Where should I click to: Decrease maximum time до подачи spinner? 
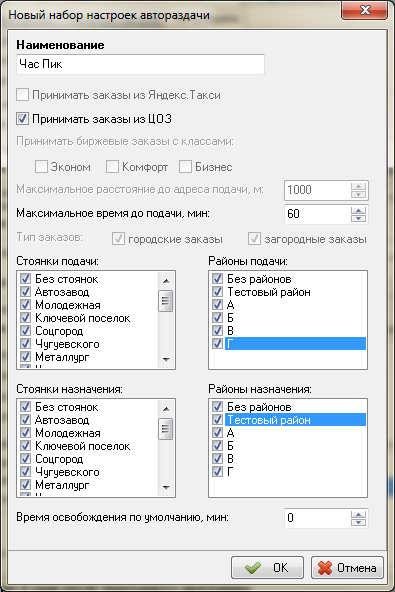(358, 218)
